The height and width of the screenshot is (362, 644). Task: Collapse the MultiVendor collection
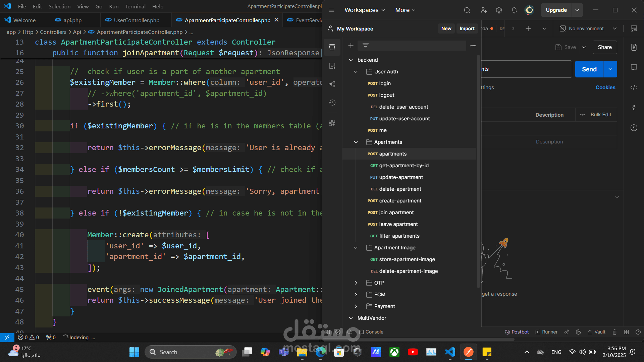[x=351, y=318]
